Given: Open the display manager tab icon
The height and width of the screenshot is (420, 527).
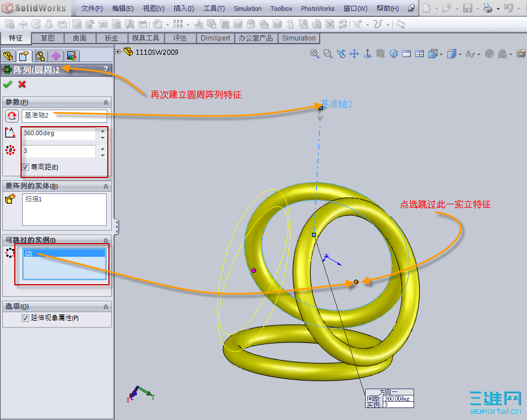Looking at the screenshot, I should pyautogui.click(x=72, y=56).
